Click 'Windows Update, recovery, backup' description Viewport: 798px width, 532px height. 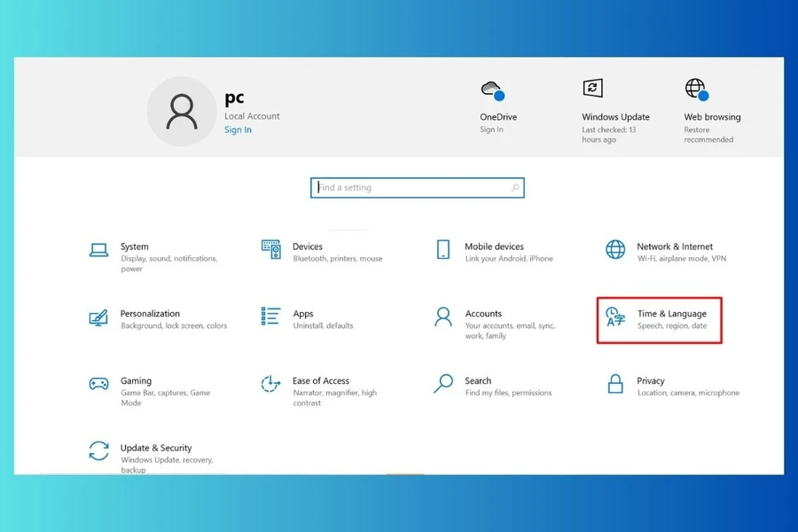click(x=167, y=465)
